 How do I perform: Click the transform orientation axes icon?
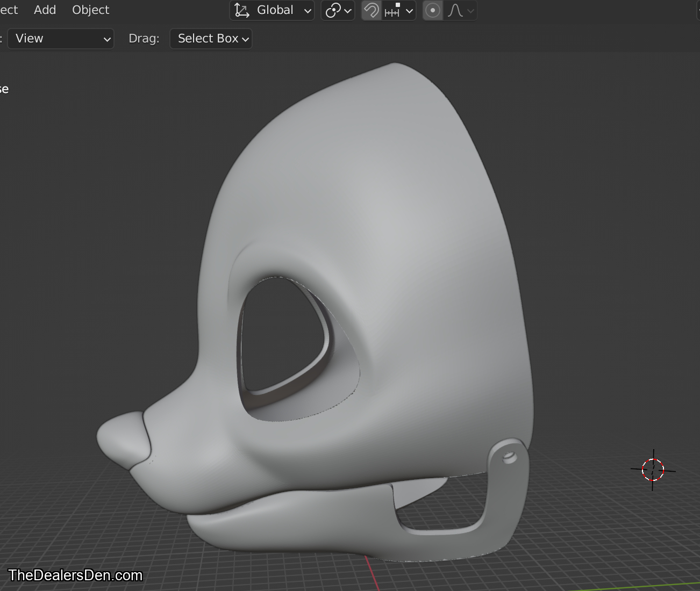pyautogui.click(x=242, y=11)
